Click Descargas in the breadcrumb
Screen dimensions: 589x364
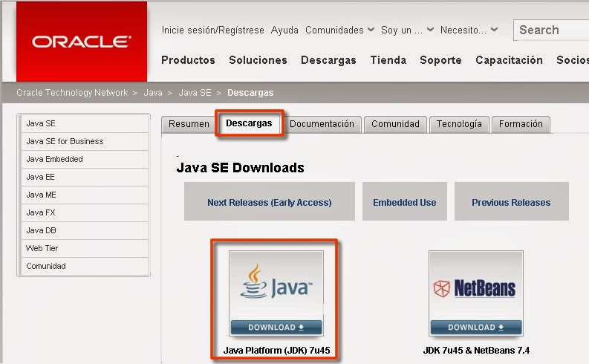[x=250, y=93]
